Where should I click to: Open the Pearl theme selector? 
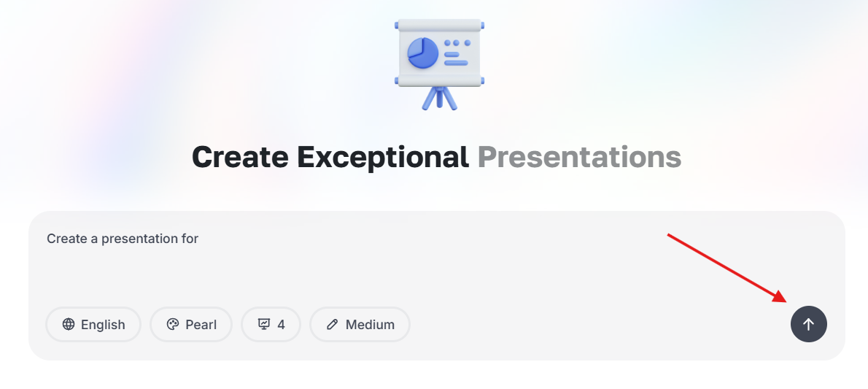(191, 324)
